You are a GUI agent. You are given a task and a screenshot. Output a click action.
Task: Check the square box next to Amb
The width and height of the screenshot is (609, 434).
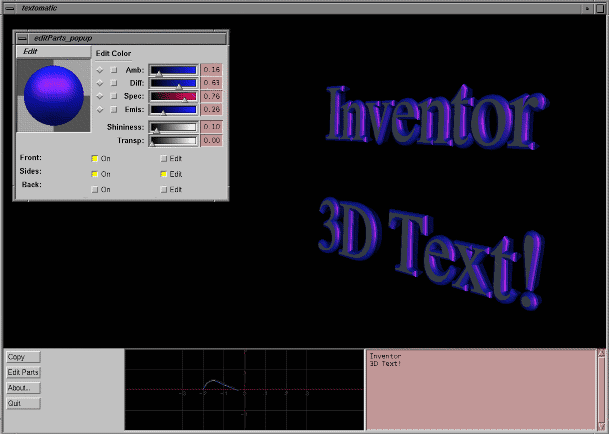(114, 70)
